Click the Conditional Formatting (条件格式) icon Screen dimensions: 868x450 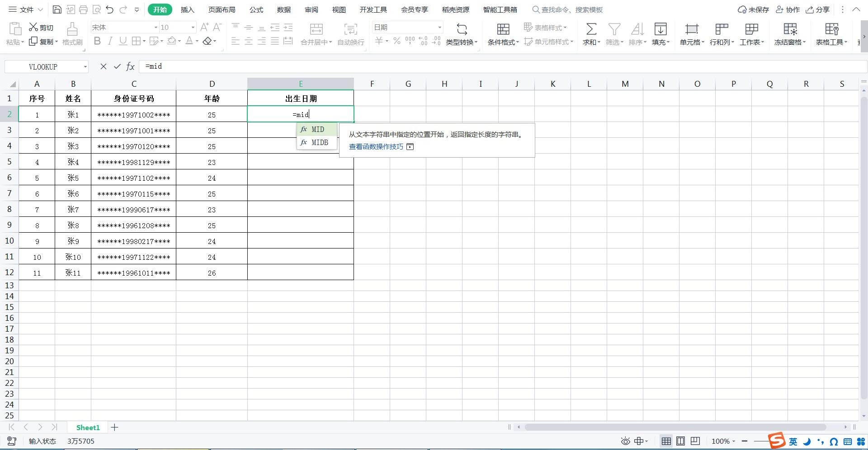click(503, 30)
